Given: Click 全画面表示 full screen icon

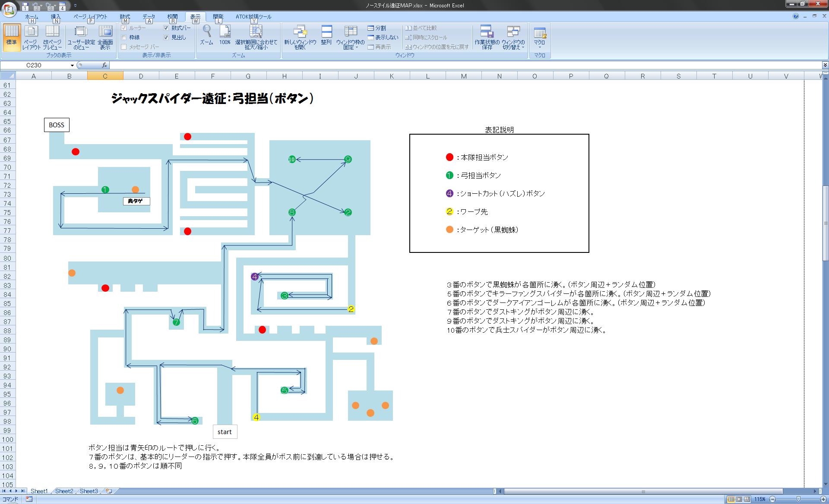Looking at the screenshot, I should point(105,37).
